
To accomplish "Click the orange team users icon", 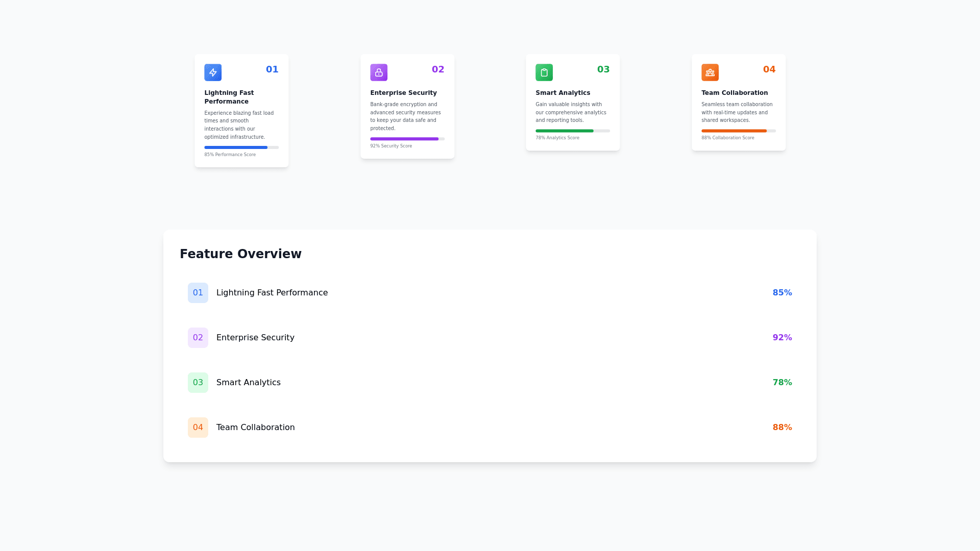I will coord(710,72).
